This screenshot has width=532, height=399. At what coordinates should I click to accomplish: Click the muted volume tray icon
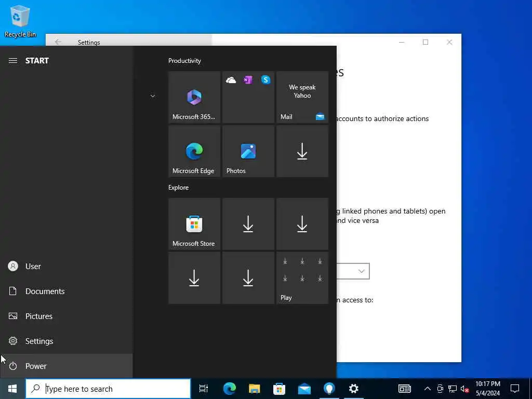point(464,389)
